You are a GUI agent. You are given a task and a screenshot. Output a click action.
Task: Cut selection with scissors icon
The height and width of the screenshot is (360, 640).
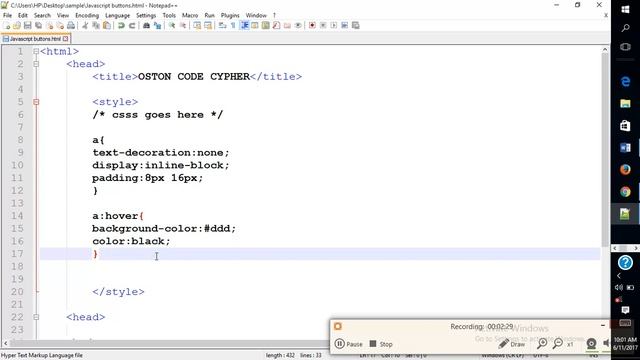tap(85, 25)
